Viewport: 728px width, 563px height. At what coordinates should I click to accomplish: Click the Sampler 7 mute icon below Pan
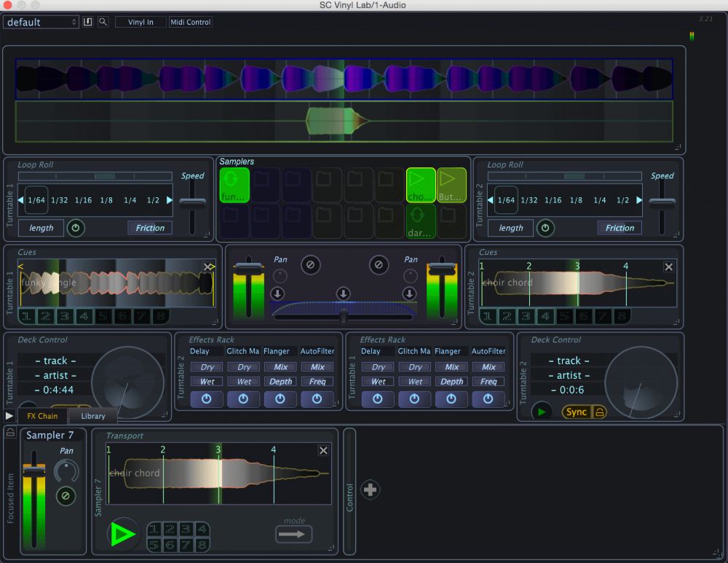click(66, 497)
